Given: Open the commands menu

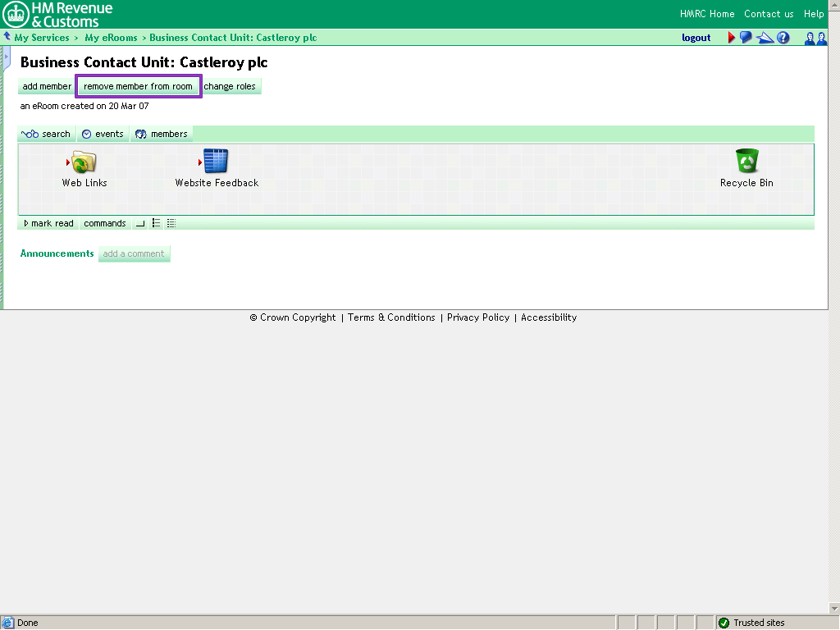Looking at the screenshot, I should click(x=105, y=223).
